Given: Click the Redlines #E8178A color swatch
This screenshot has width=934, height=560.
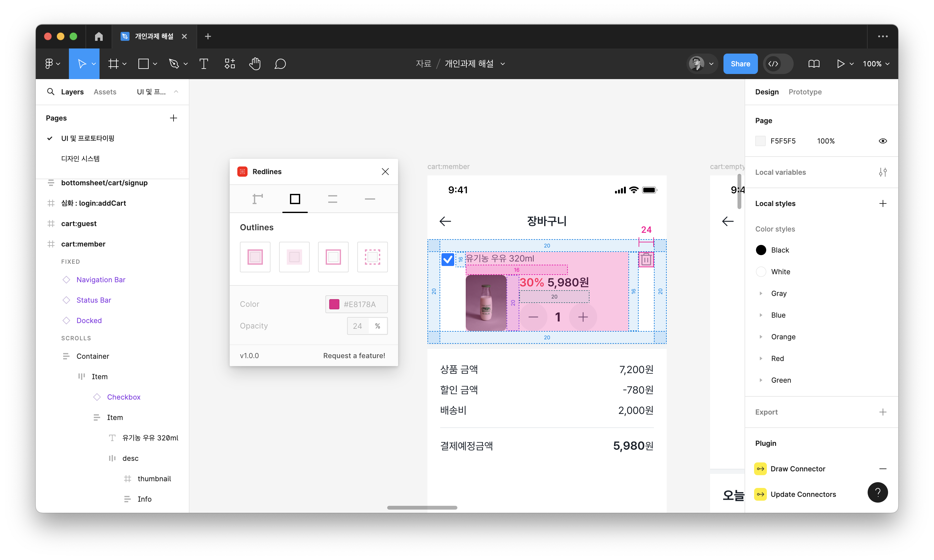Looking at the screenshot, I should pos(334,304).
